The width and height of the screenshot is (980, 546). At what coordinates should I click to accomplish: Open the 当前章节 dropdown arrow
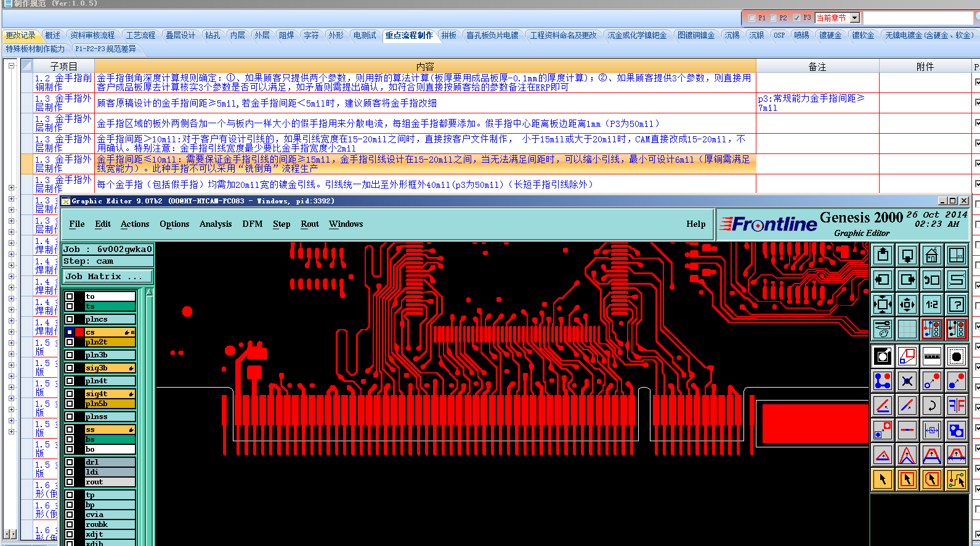[855, 18]
